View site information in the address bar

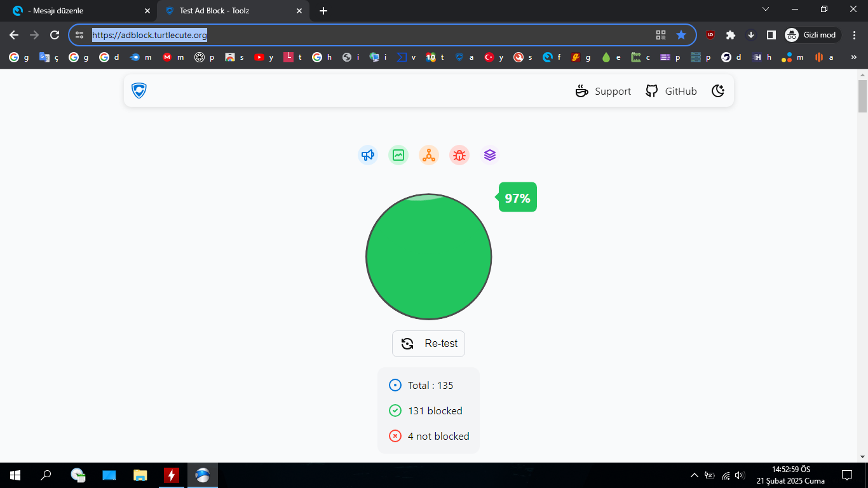pos(79,35)
